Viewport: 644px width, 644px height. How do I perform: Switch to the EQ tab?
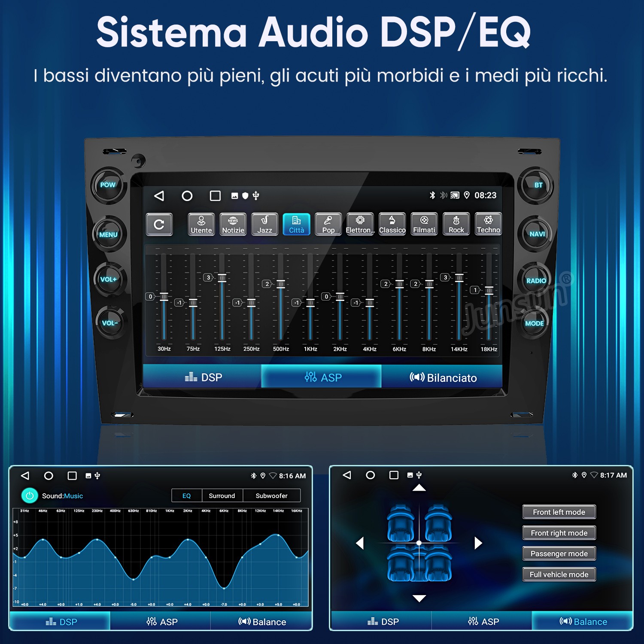point(187,495)
